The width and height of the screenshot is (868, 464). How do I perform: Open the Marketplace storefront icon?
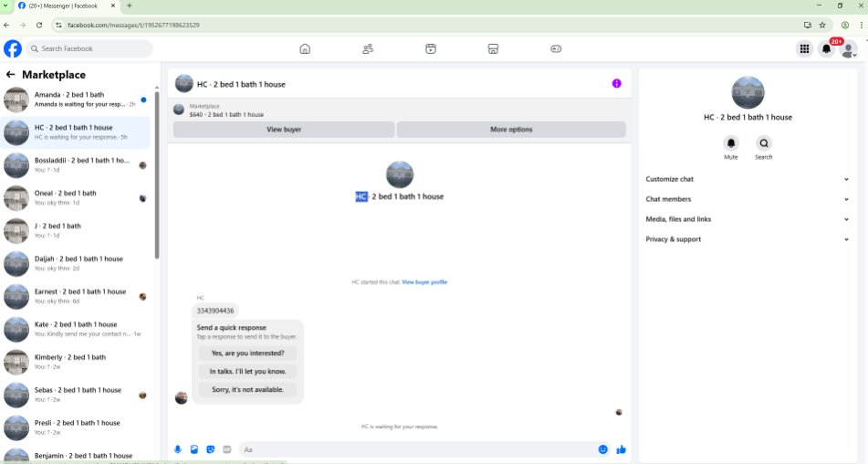pos(493,48)
